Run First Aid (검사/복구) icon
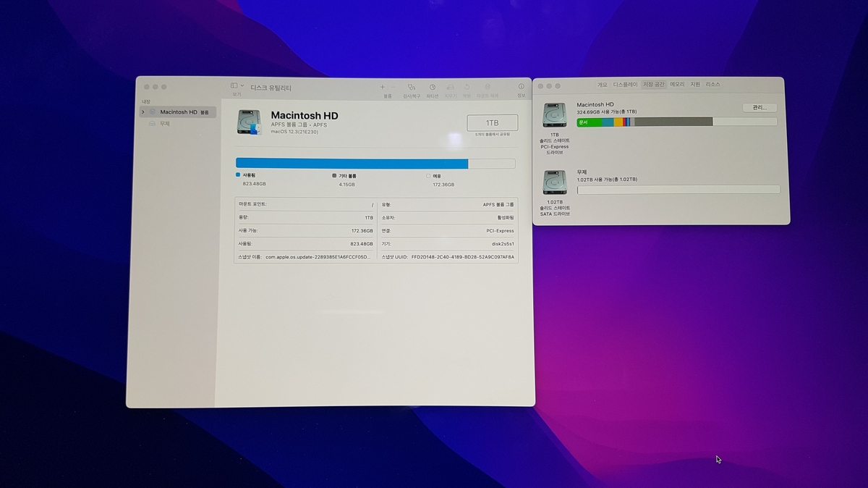Viewport: 868px width, 488px height. [x=411, y=87]
